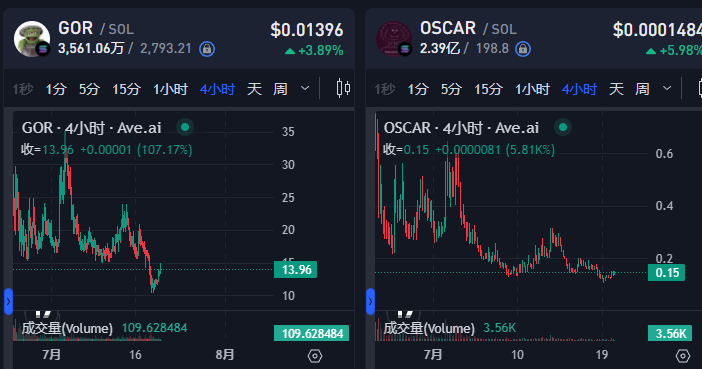The height and width of the screenshot is (369, 702).
Task: Click the GOR token name heading
Action: pos(76,28)
